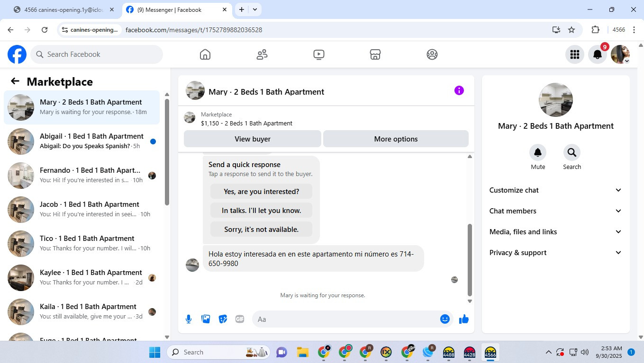Expand Chat members section
The image size is (644, 363).
click(556, 211)
